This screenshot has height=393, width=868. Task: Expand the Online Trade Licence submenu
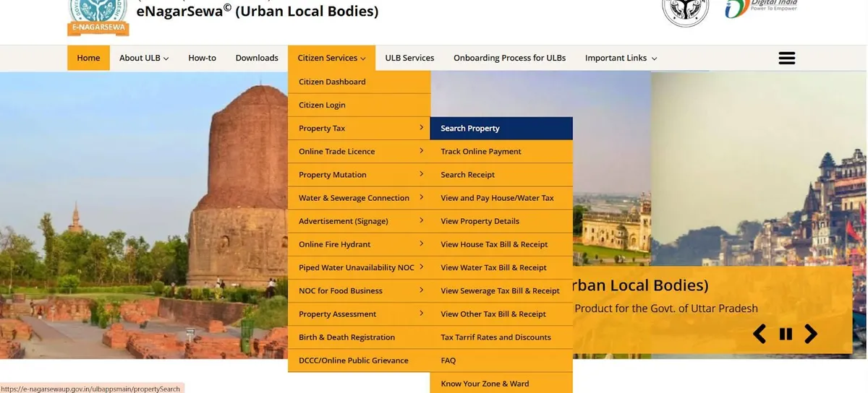(359, 152)
